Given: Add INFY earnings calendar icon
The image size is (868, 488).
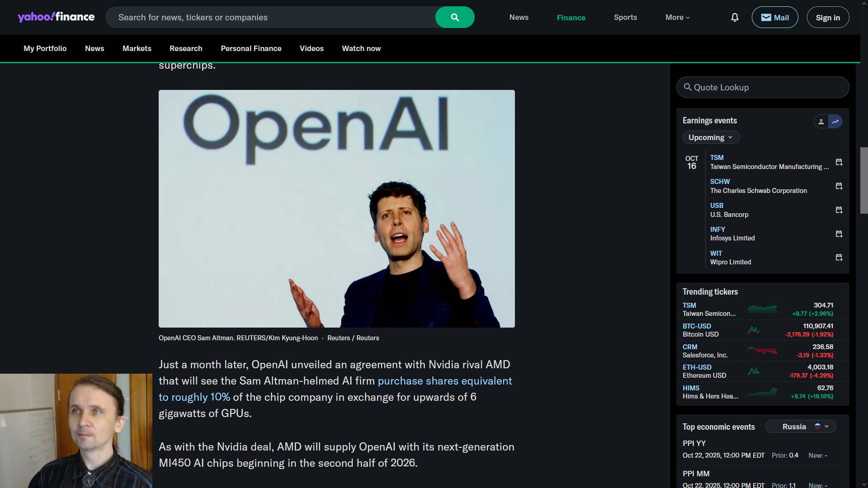Looking at the screenshot, I should (839, 234).
